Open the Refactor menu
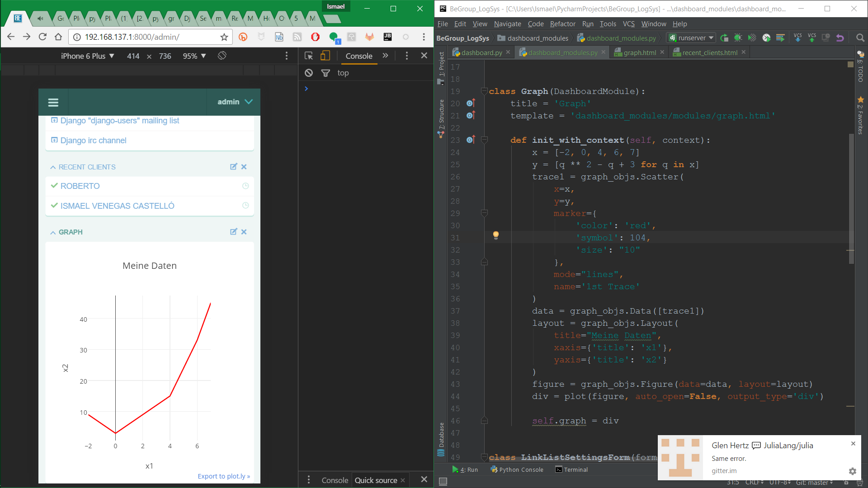This screenshot has height=488, width=868. (562, 24)
